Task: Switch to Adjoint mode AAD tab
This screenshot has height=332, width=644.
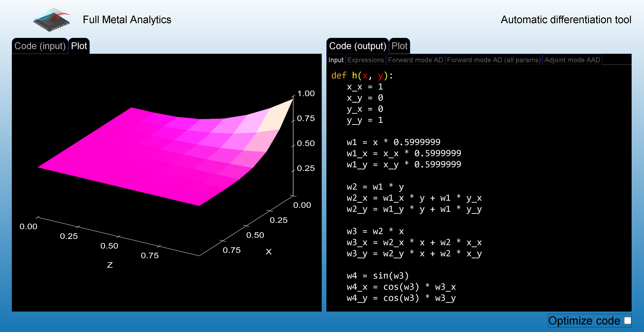Action: (572, 60)
